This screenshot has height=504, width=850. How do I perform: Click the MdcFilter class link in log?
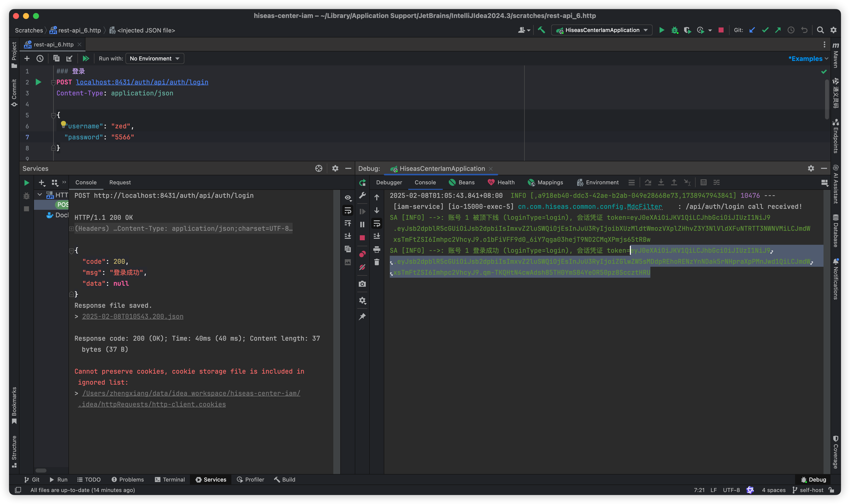point(645,206)
